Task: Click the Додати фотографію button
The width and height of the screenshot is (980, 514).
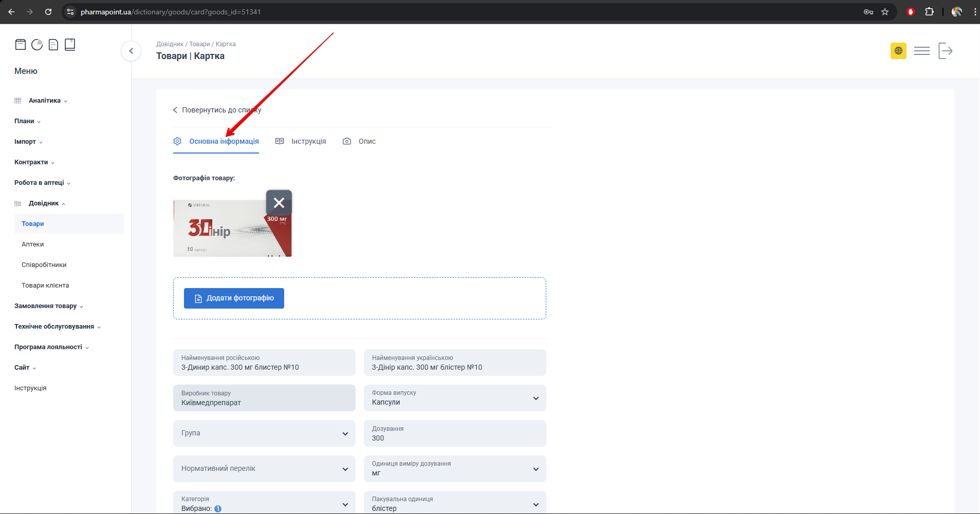Action: pos(234,298)
